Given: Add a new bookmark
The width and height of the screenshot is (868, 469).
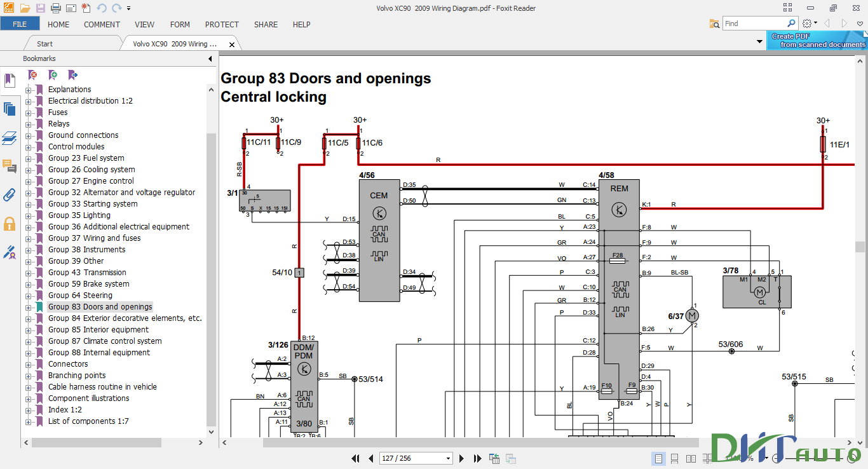Looking at the screenshot, I should point(53,75).
